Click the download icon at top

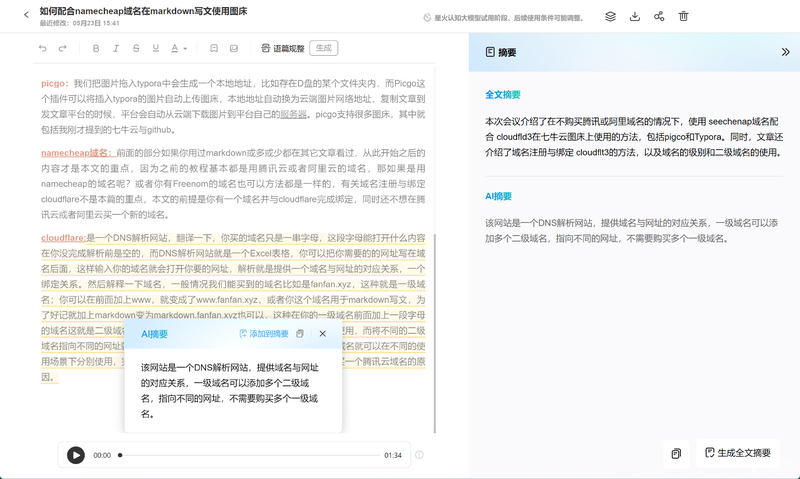point(635,16)
